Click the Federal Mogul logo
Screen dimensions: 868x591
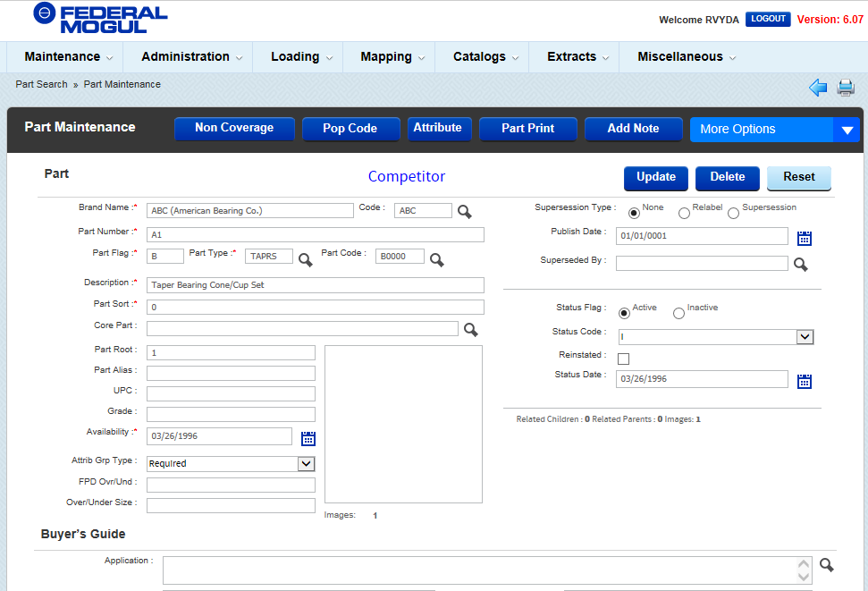[100, 19]
